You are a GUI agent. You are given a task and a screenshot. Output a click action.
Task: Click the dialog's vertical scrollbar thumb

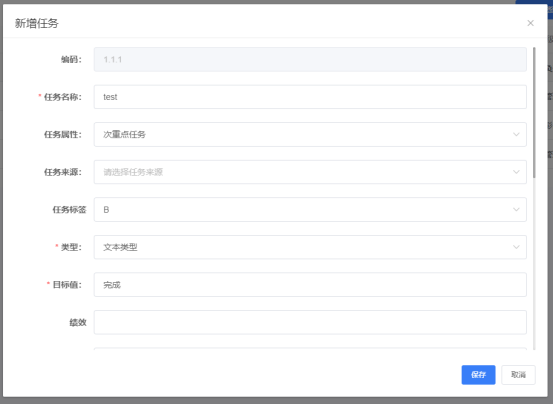click(x=534, y=112)
